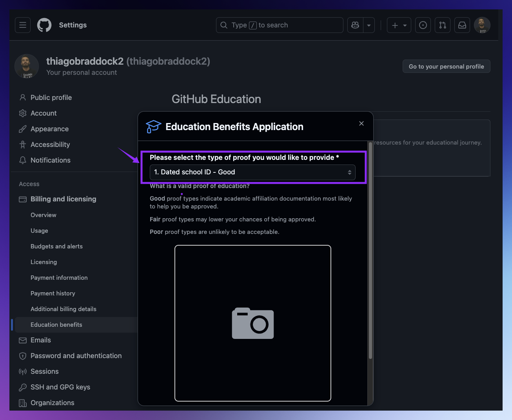The height and width of the screenshot is (420, 512).
Task: Click the accessibility figure icon
Action: [x=23, y=145]
